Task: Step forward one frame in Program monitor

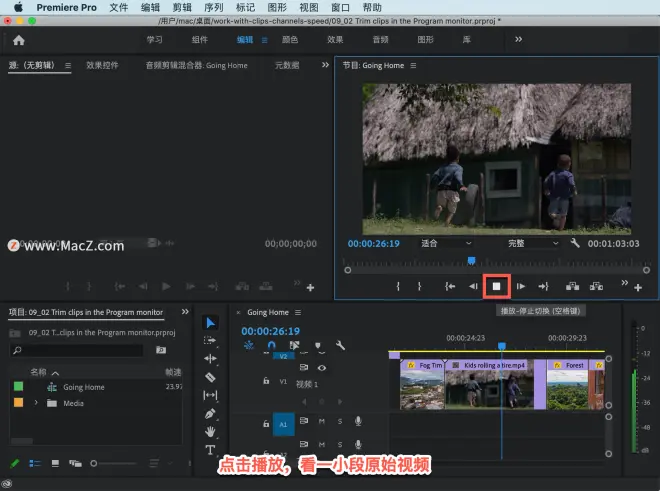Action: (521, 286)
